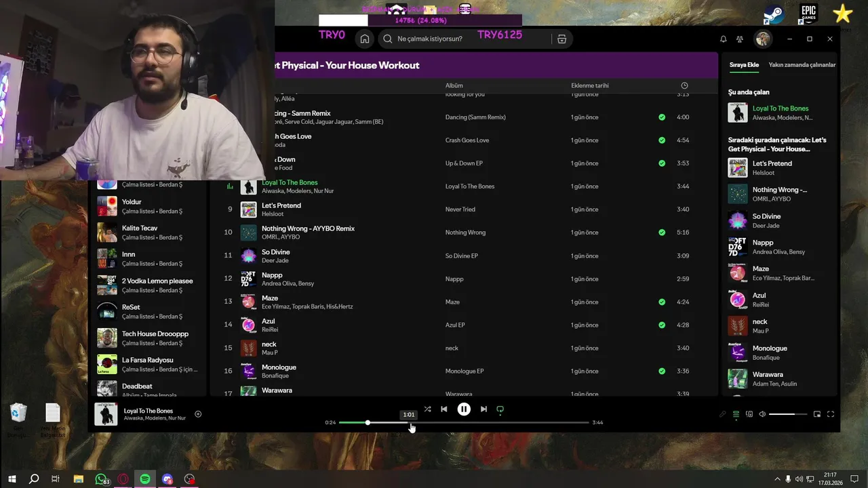The height and width of the screenshot is (488, 868).
Task: Toggle saved checkmark on the 4:54 track
Action: [662, 140]
